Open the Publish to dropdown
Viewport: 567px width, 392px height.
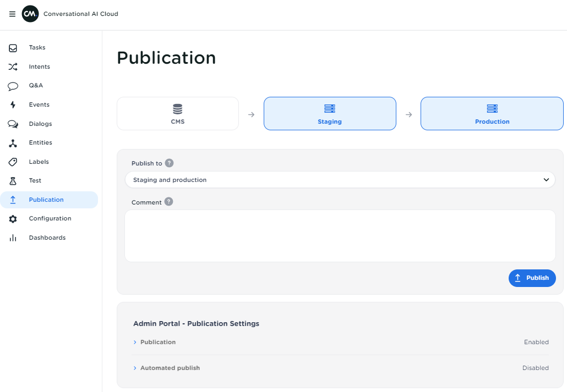pos(340,180)
